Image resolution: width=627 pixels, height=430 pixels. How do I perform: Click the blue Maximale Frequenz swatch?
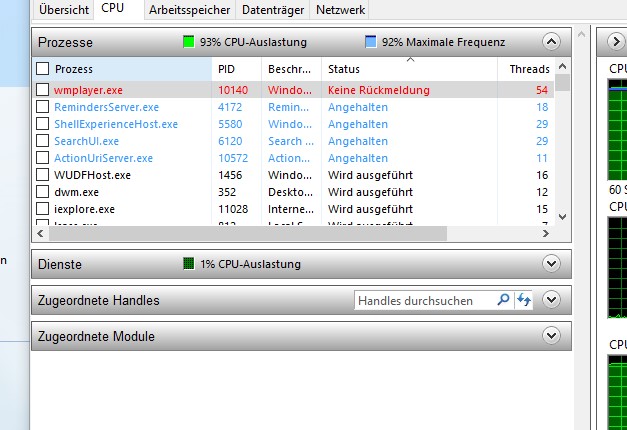(x=371, y=42)
